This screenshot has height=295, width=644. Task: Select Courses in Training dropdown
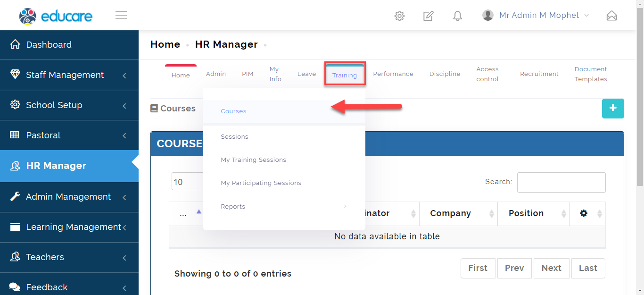tap(284, 111)
